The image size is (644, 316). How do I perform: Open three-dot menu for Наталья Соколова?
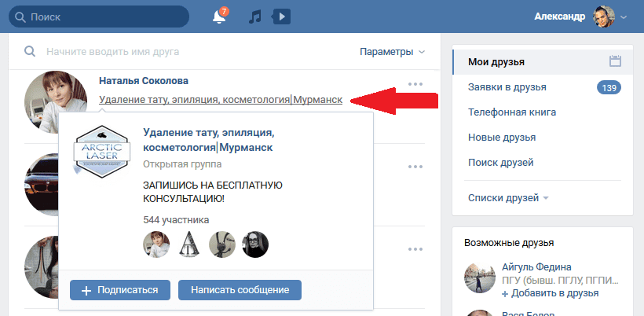[x=415, y=84]
